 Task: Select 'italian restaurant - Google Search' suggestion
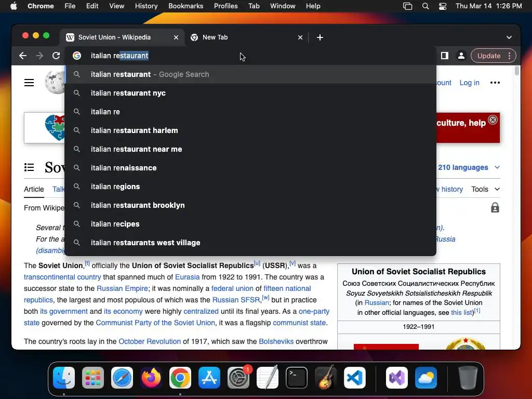click(x=250, y=74)
